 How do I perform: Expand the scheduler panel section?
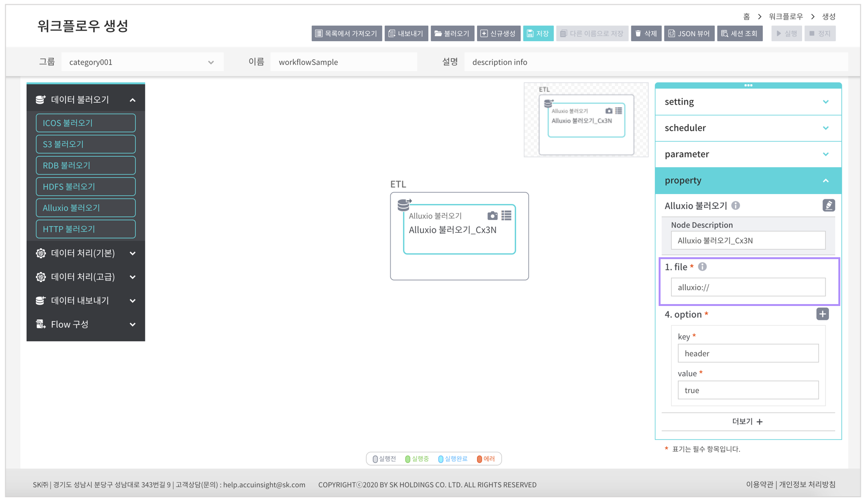click(748, 128)
